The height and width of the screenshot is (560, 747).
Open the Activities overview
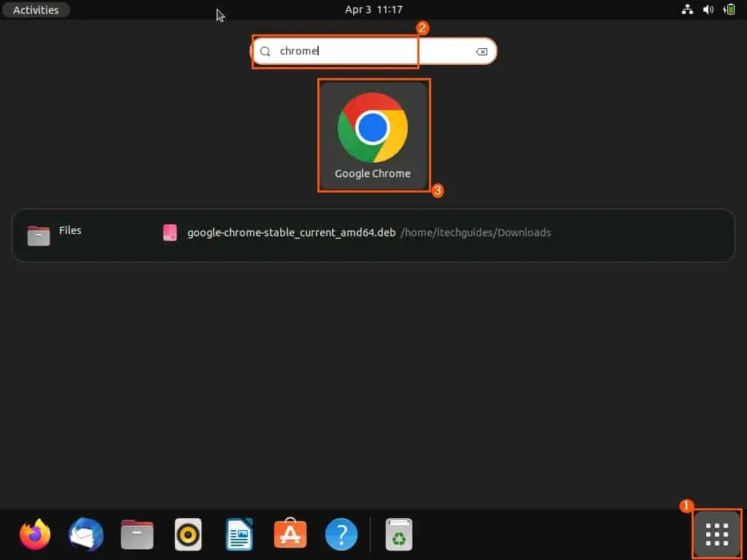coord(35,9)
